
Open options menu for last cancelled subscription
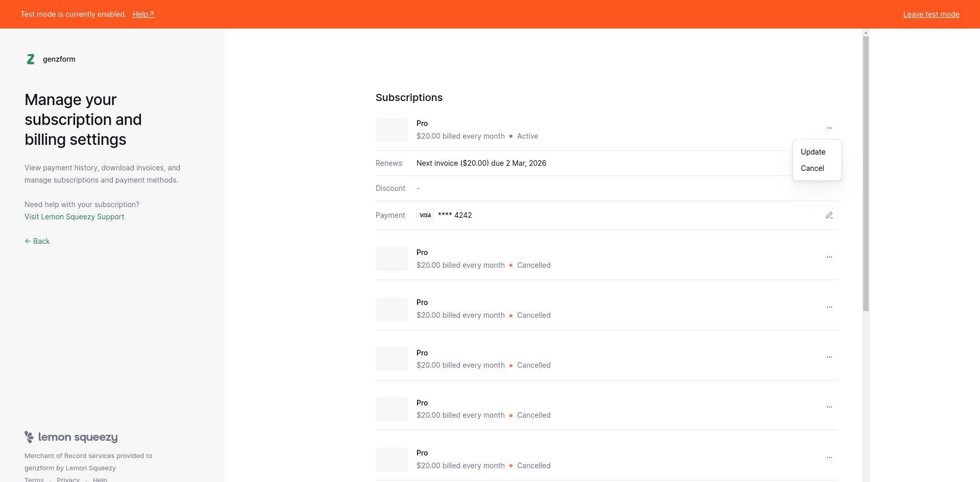tap(829, 458)
